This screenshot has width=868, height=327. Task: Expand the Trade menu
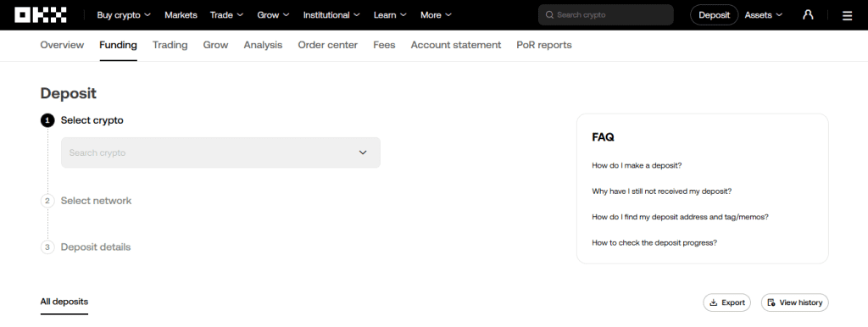pyautogui.click(x=226, y=15)
